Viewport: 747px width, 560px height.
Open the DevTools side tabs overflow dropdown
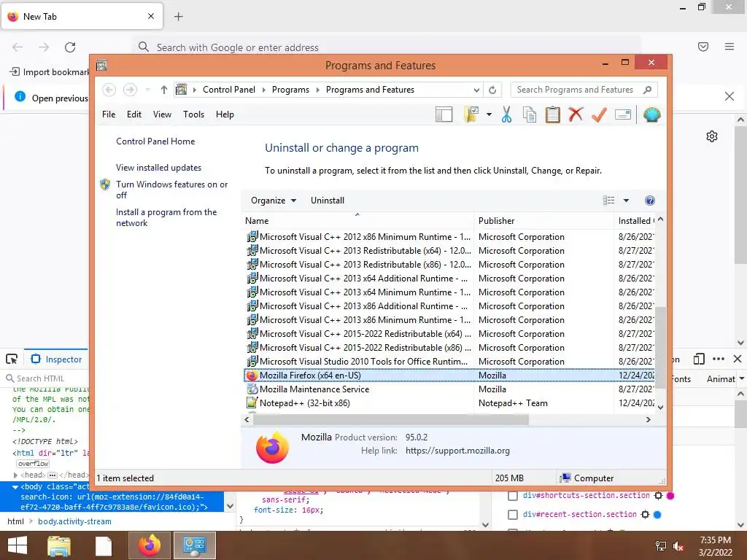point(742,379)
